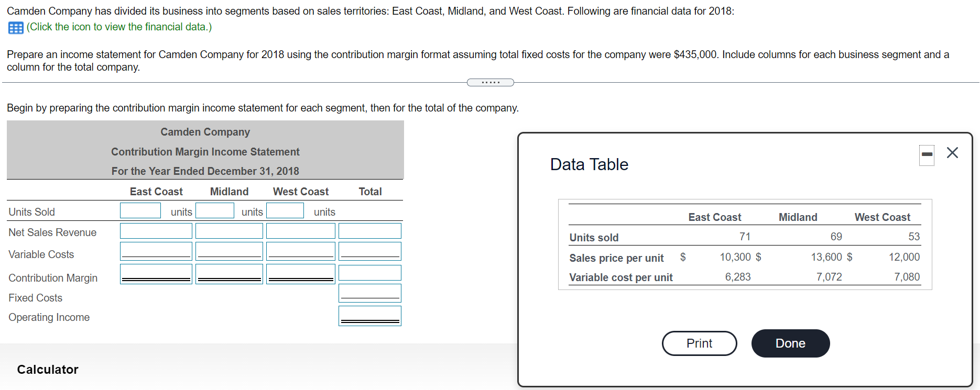Screen dimensions: 980x390
Task: Click 'Contribution Margin Income Statement' title
Action: [x=205, y=152]
